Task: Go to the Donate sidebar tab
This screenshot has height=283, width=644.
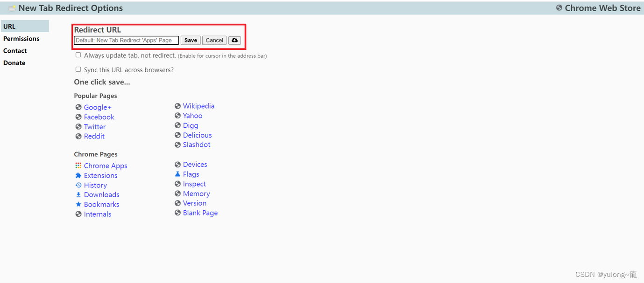Action: [14, 63]
